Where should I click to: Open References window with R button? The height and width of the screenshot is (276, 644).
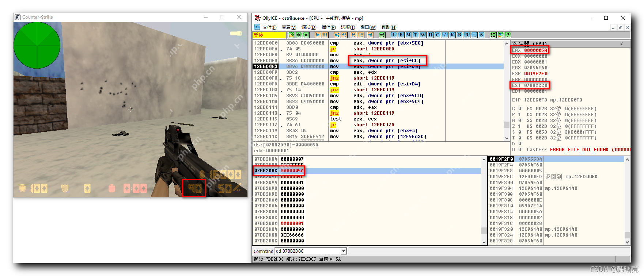tap(467, 35)
